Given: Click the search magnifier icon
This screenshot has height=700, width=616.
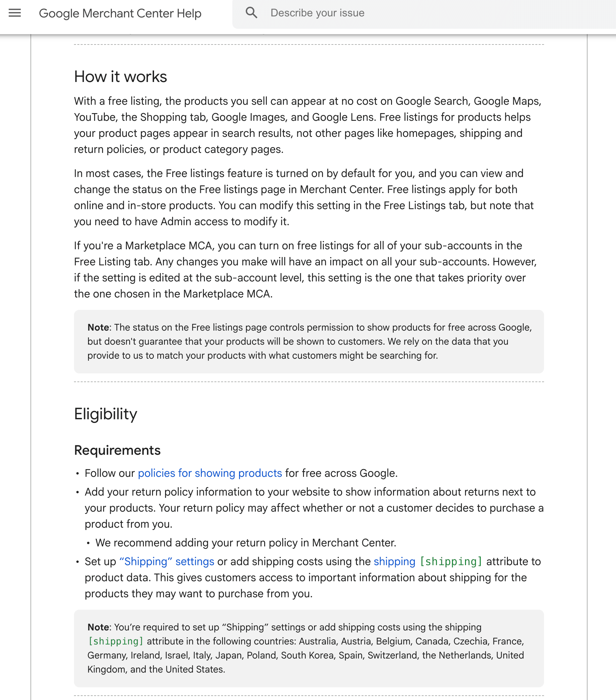Looking at the screenshot, I should point(251,13).
